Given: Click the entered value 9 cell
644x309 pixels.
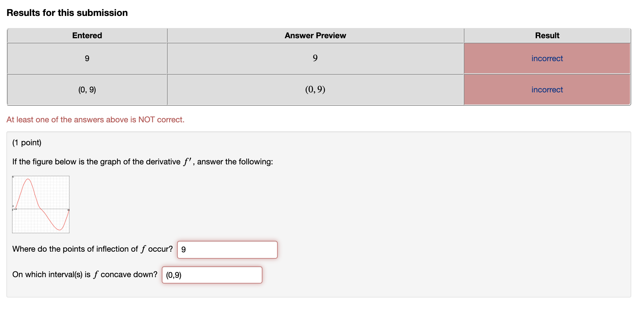Looking at the screenshot, I should (87, 58).
